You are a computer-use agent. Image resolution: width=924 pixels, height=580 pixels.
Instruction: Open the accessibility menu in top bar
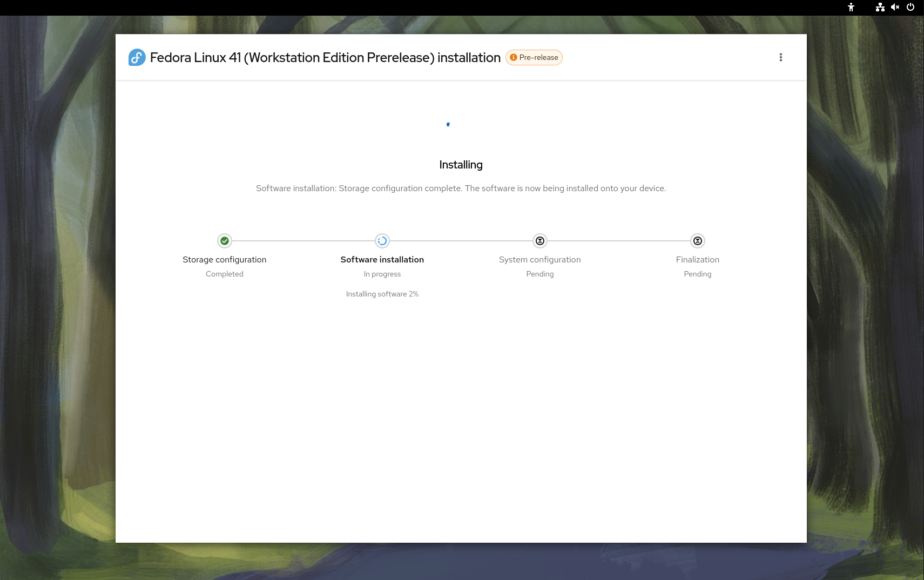pos(851,7)
